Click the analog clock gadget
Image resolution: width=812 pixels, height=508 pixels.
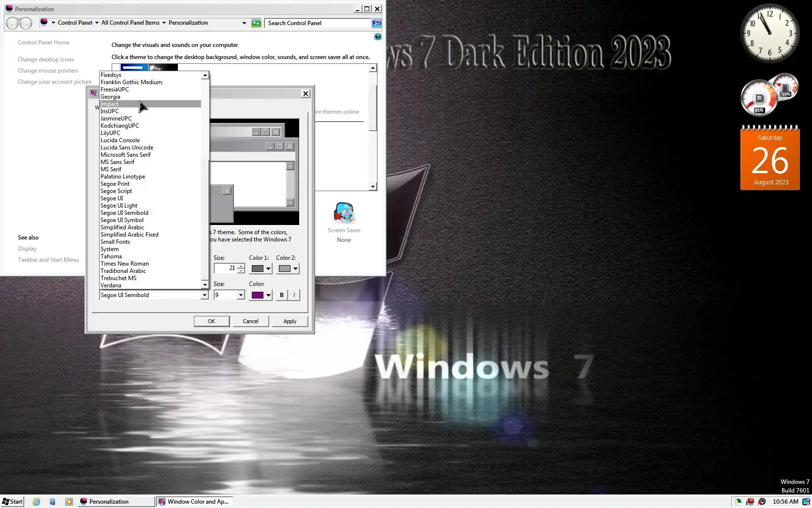(x=769, y=34)
